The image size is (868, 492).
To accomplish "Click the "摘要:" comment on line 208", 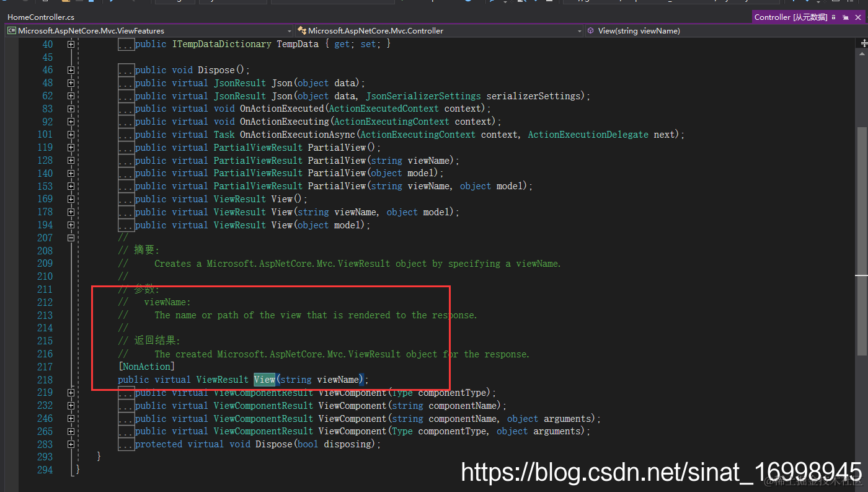I will 147,251.
